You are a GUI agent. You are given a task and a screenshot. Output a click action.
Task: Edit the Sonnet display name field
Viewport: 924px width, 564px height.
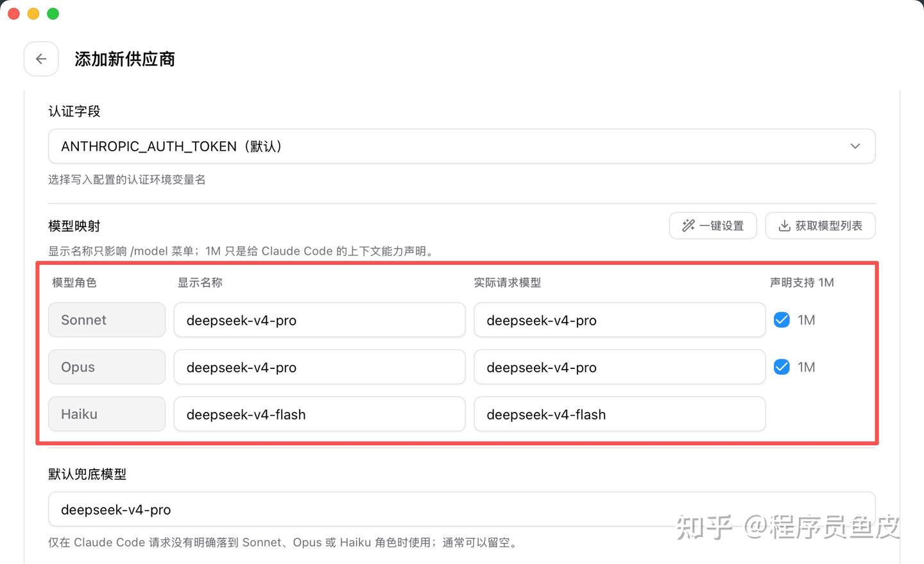320,320
